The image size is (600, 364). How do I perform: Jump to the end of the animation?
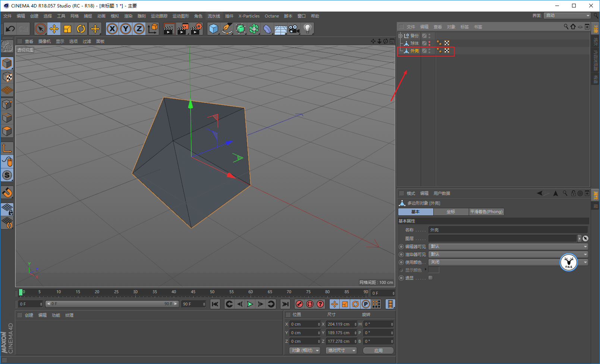point(285,304)
